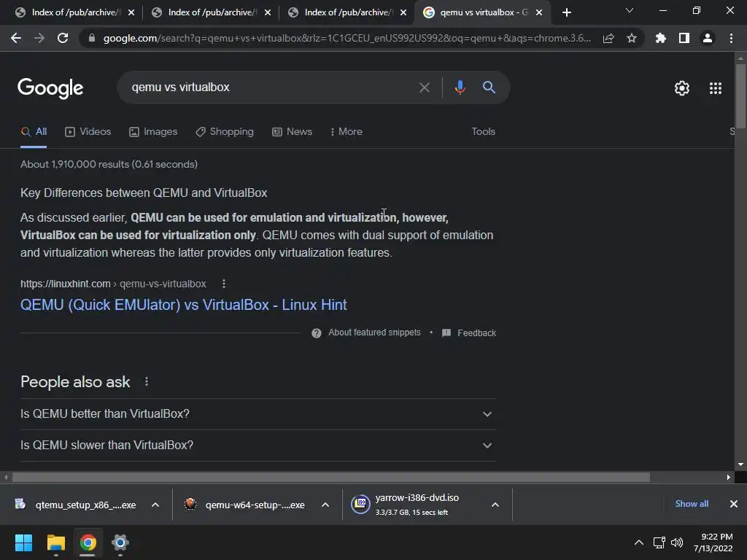Screen dimensions: 747x560
Task: Click the address bar URL
Action: (347, 38)
